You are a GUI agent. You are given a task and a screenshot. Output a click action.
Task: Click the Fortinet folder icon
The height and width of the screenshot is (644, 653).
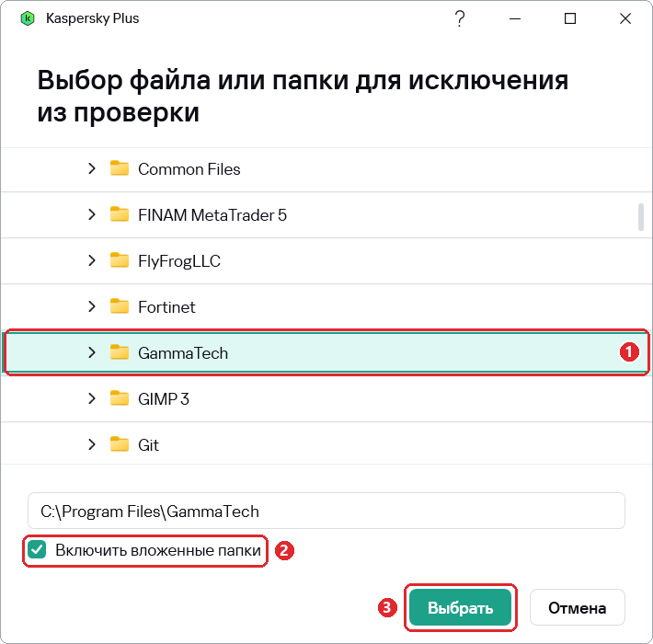tap(120, 306)
